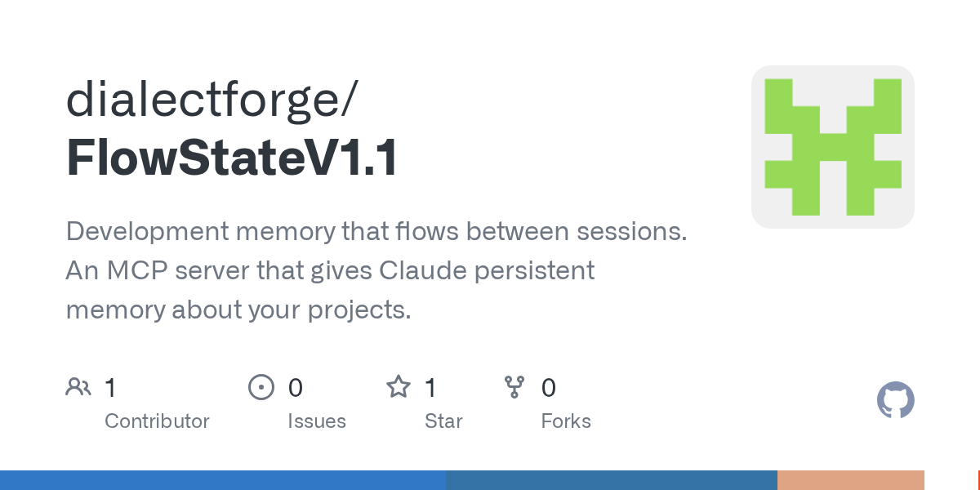Click the Issues circle-dot icon
980x490 pixels.
click(x=261, y=387)
